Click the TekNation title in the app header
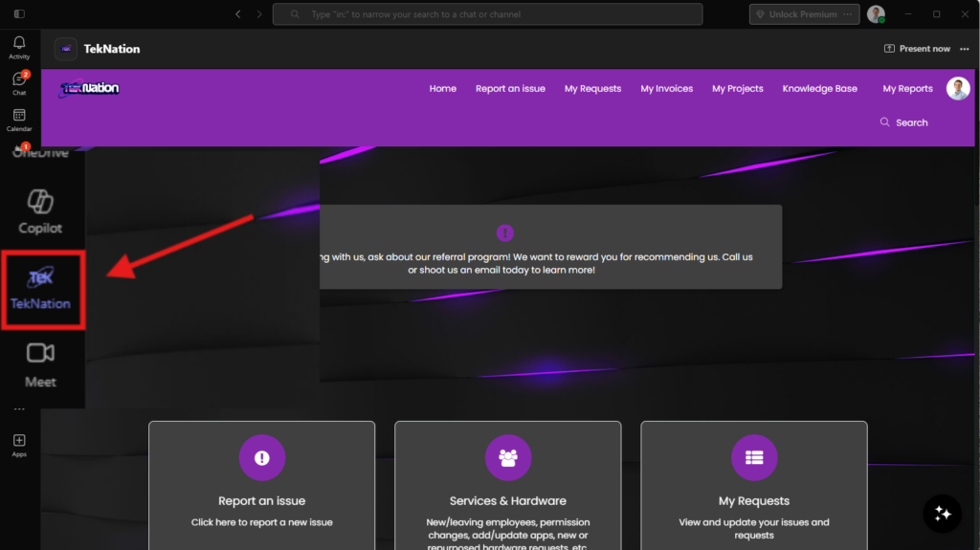Image resolution: width=980 pixels, height=550 pixels. 112,49
